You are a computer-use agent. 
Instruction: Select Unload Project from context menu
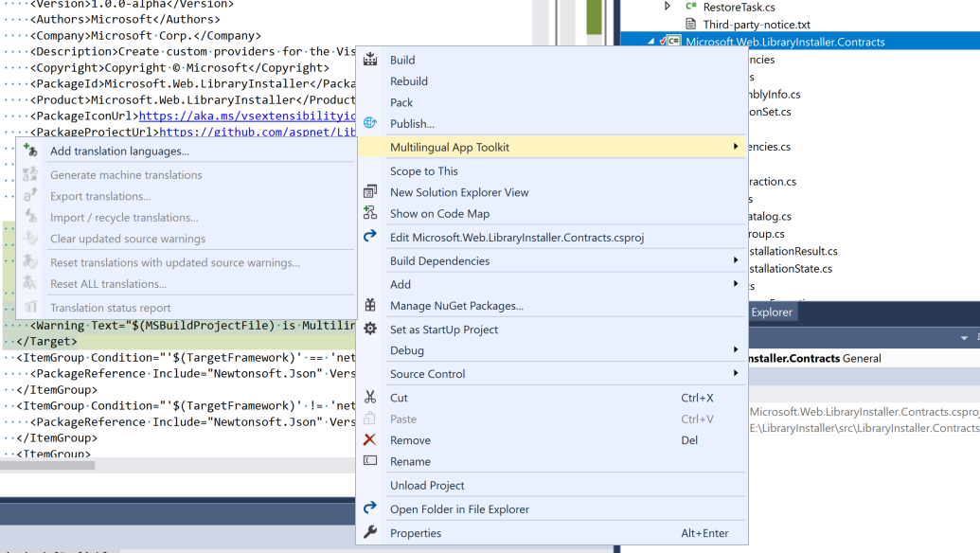pyautogui.click(x=427, y=486)
